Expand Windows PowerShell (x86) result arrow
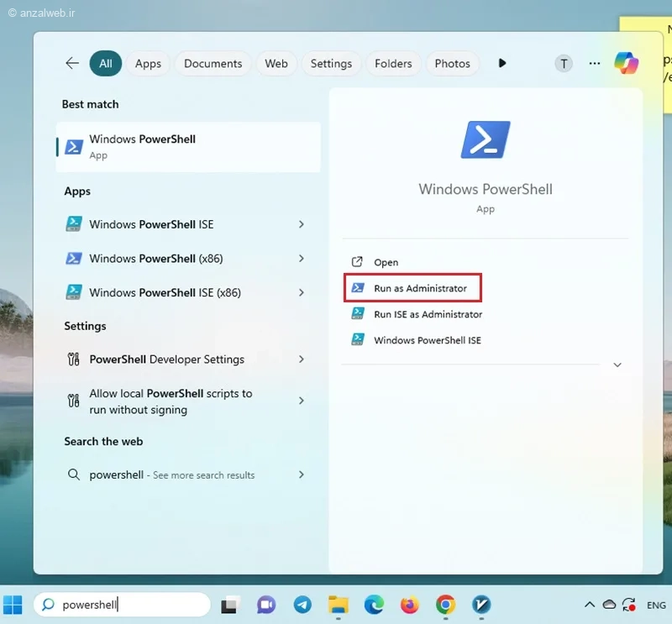 pyautogui.click(x=302, y=259)
